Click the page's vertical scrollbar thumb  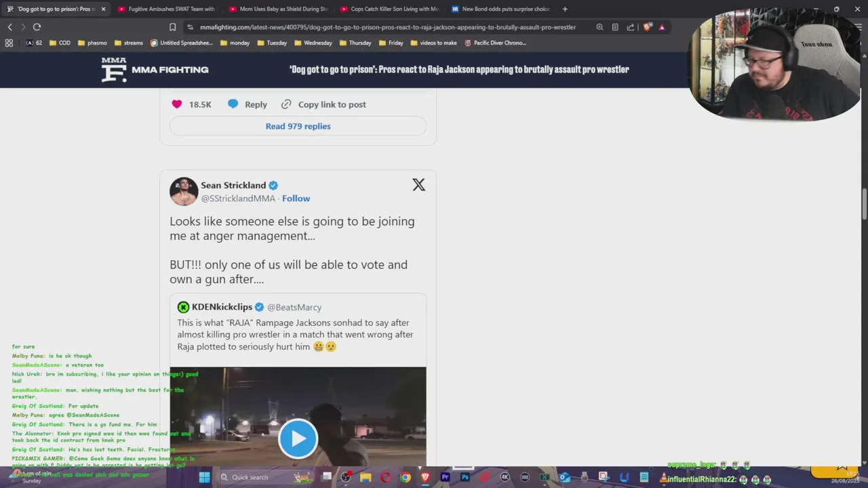click(x=864, y=205)
